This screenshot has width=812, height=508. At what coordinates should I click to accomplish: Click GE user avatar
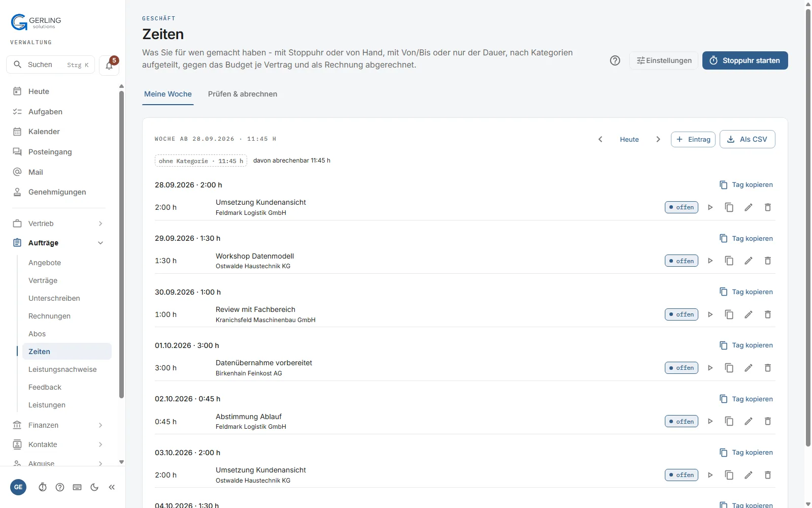tap(18, 487)
